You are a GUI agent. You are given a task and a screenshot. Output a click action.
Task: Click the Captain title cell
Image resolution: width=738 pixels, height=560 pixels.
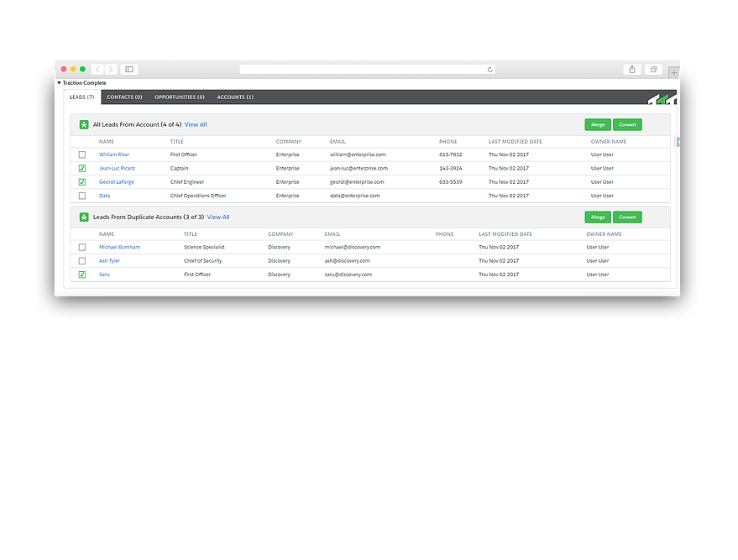click(179, 168)
